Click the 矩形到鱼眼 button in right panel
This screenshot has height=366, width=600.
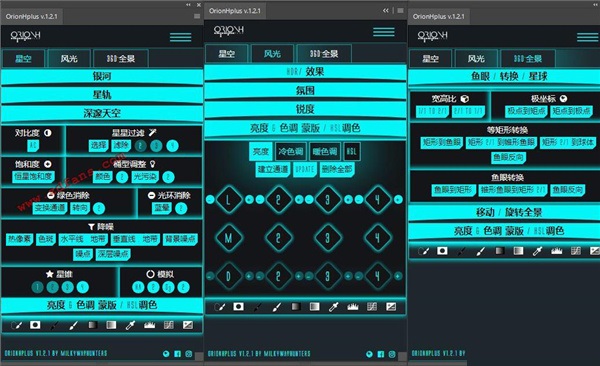click(442, 142)
